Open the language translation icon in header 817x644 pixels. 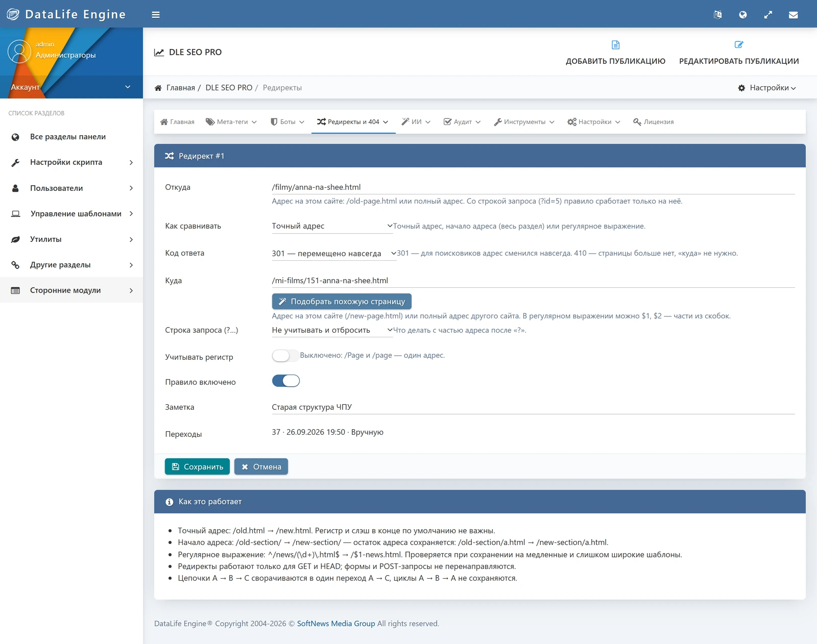(717, 15)
